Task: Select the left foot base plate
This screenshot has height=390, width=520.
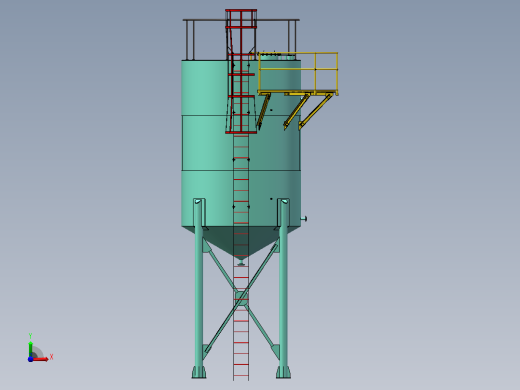Action: [x=199, y=373]
